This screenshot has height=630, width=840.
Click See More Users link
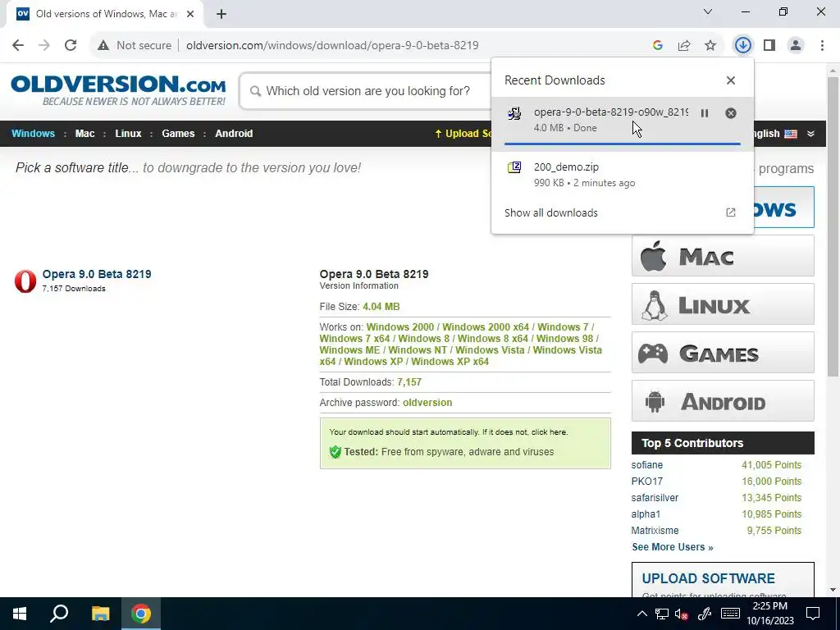tap(673, 547)
